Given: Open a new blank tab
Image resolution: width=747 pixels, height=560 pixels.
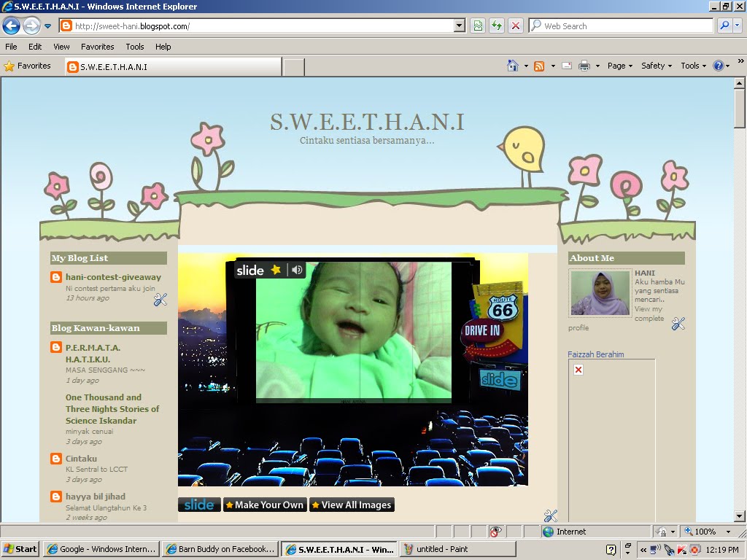Looking at the screenshot, I should click(x=293, y=67).
